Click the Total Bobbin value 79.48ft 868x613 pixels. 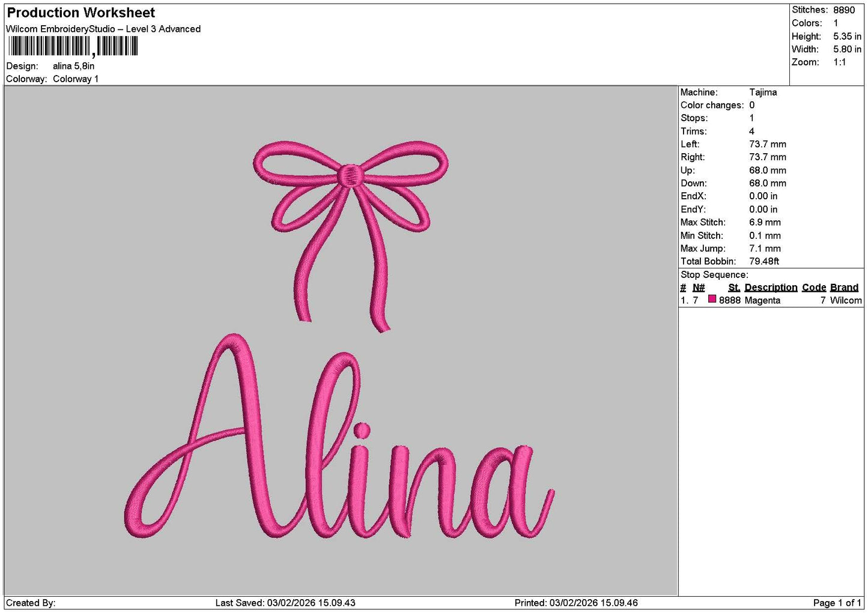pyautogui.click(x=764, y=261)
